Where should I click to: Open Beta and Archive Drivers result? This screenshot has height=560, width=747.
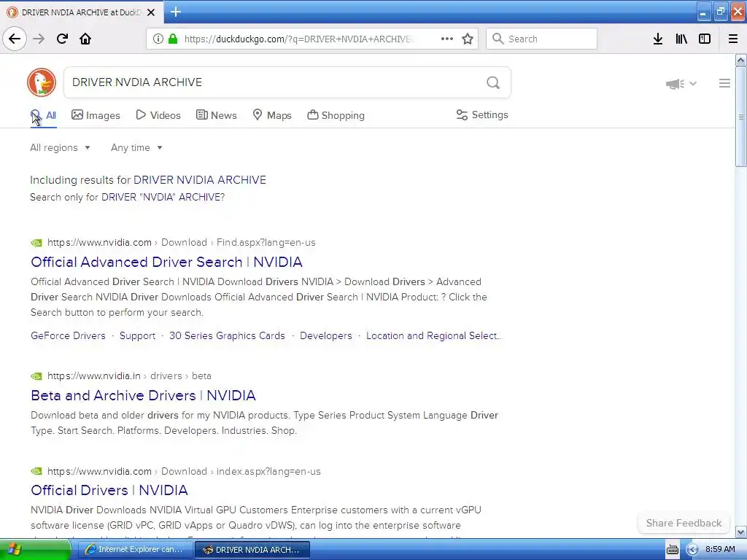143,395
